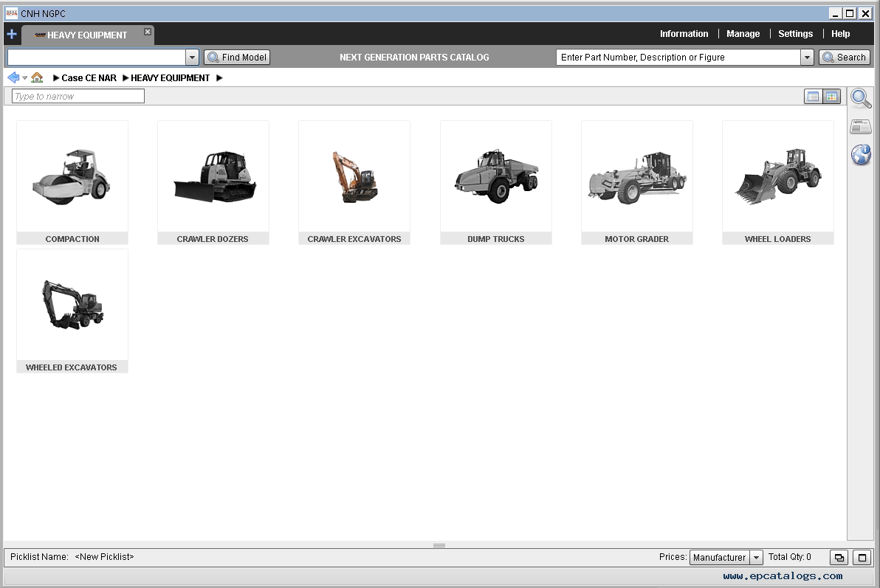This screenshot has height=588, width=880.
Task: Open the Information menu
Action: 684,34
